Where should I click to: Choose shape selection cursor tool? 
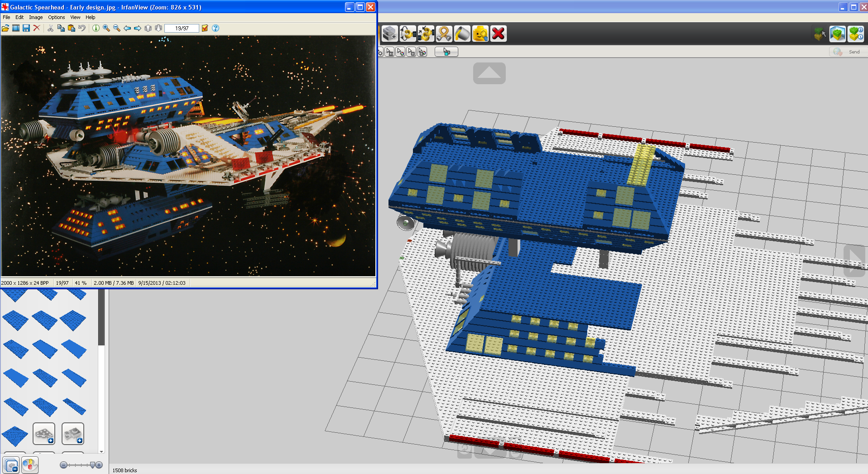coord(412,52)
